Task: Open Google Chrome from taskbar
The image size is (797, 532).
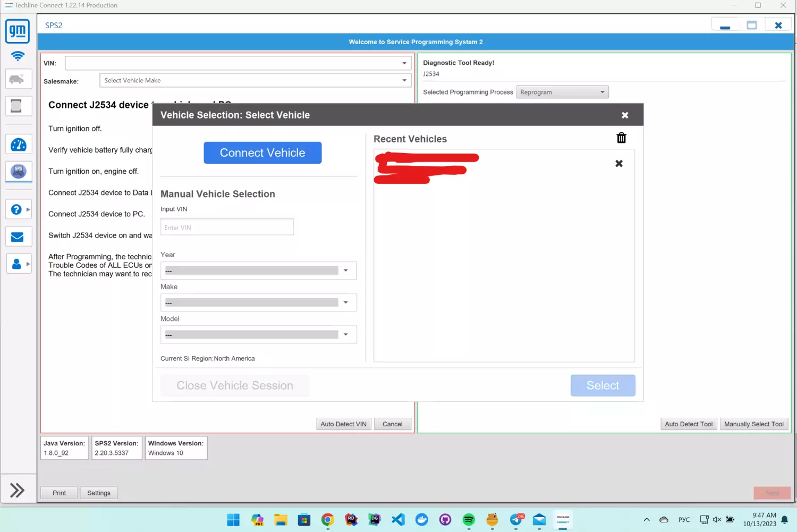Action: pos(328,520)
